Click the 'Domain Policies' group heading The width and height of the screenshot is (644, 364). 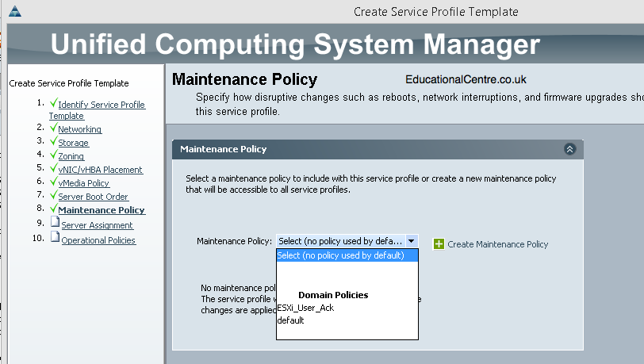pyautogui.click(x=333, y=295)
